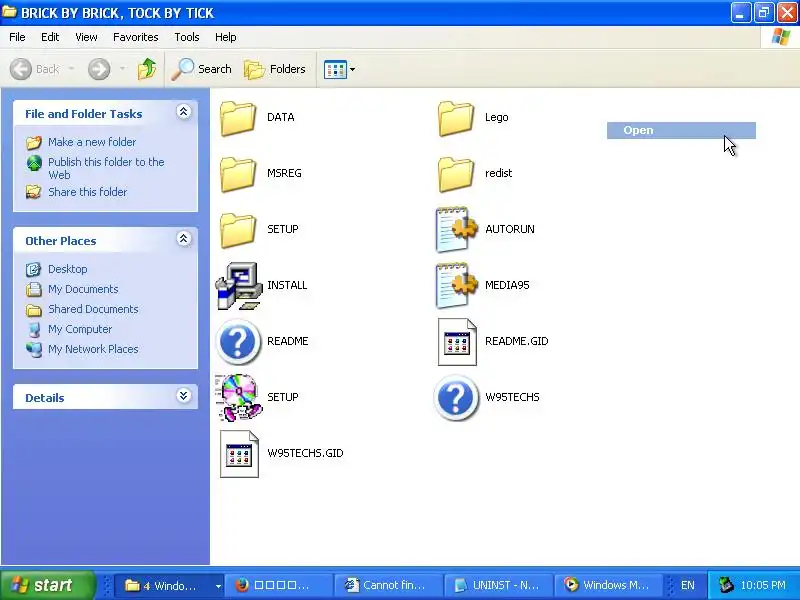Select the README.GID file icon
Screen dimensions: 800x600
(457, 342)
